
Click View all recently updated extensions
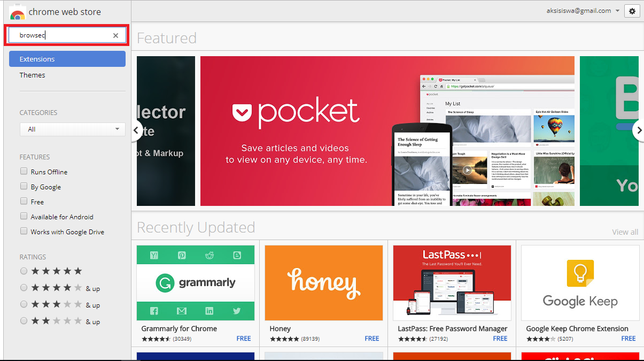tap(625, 232)
